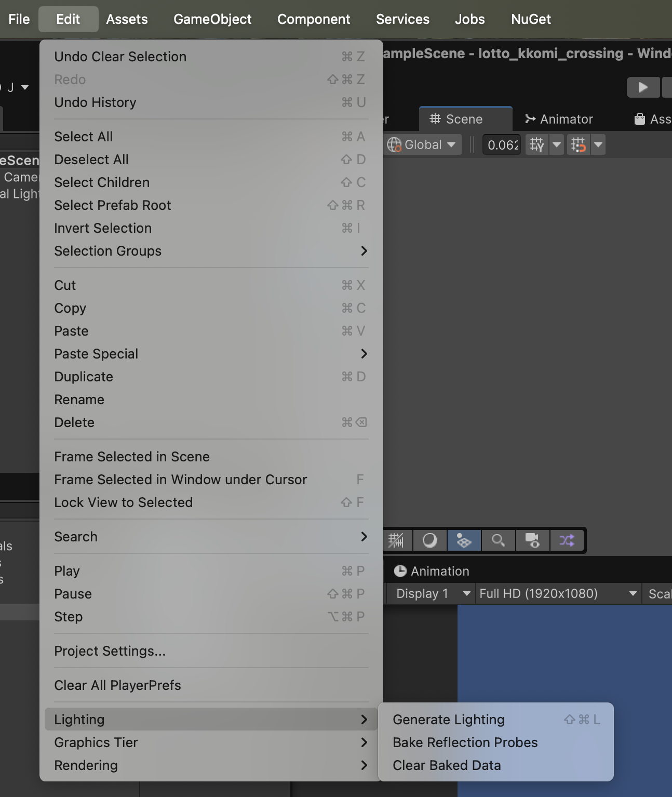This screenshot has width=672, height=797.
Task: Open Project Settings...
Action: point(211,651)
